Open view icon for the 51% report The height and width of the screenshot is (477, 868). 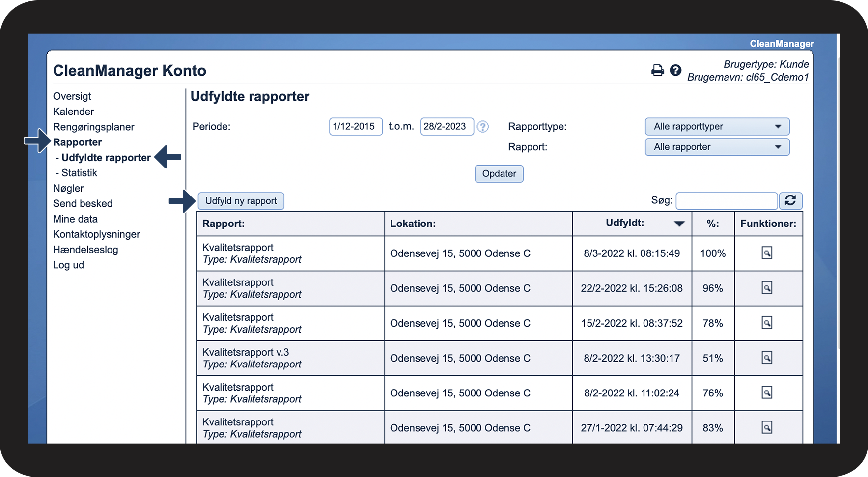[x=766, y=358]
